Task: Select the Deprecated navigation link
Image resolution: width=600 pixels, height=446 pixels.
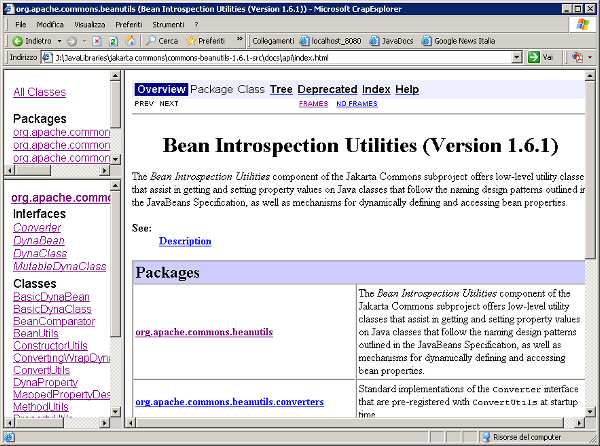Action: click(327, 90)
